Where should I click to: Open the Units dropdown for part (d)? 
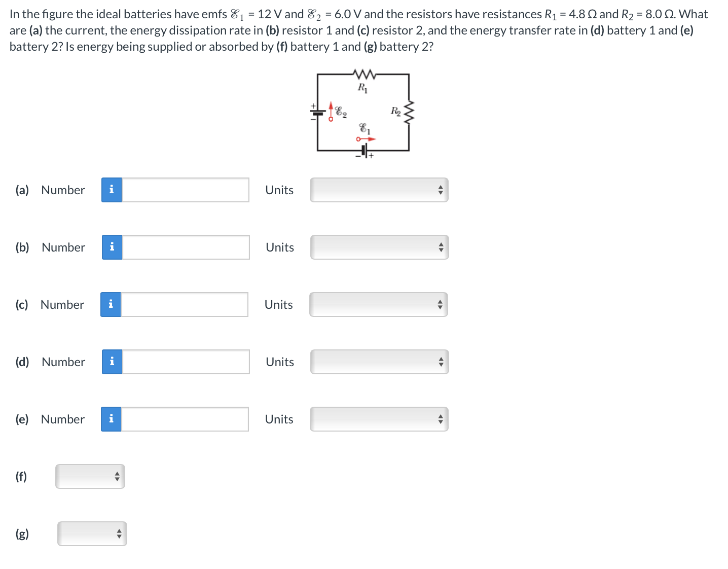(x=379, y=362)
